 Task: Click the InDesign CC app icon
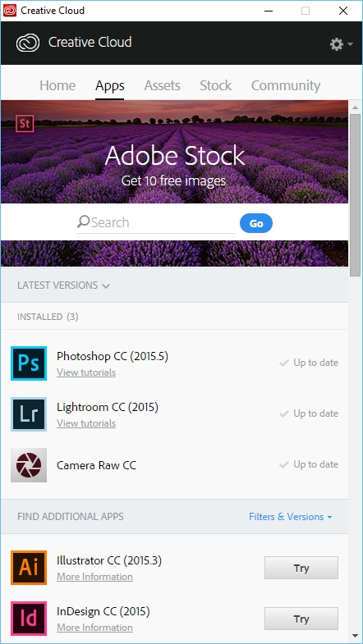(29, 619)
